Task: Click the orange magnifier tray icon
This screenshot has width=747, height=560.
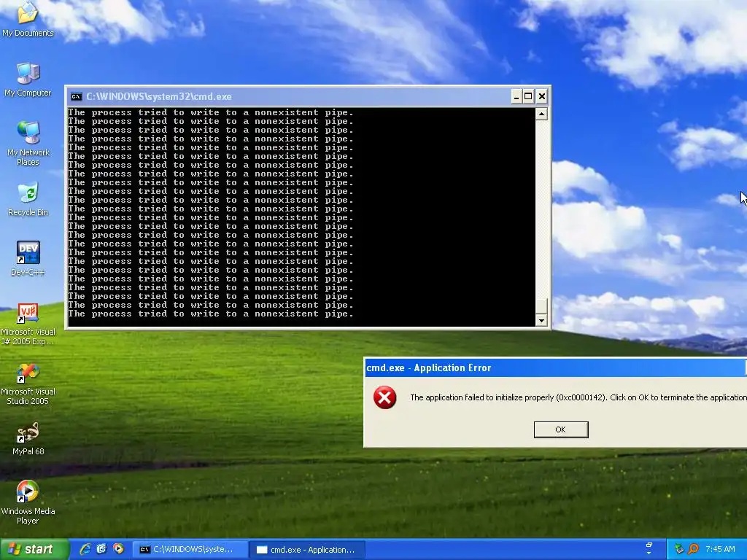Action: (693, 549)
